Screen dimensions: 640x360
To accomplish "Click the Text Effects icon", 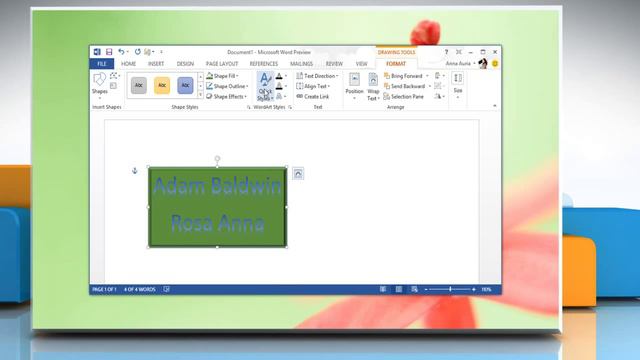I will click(279, 96).
